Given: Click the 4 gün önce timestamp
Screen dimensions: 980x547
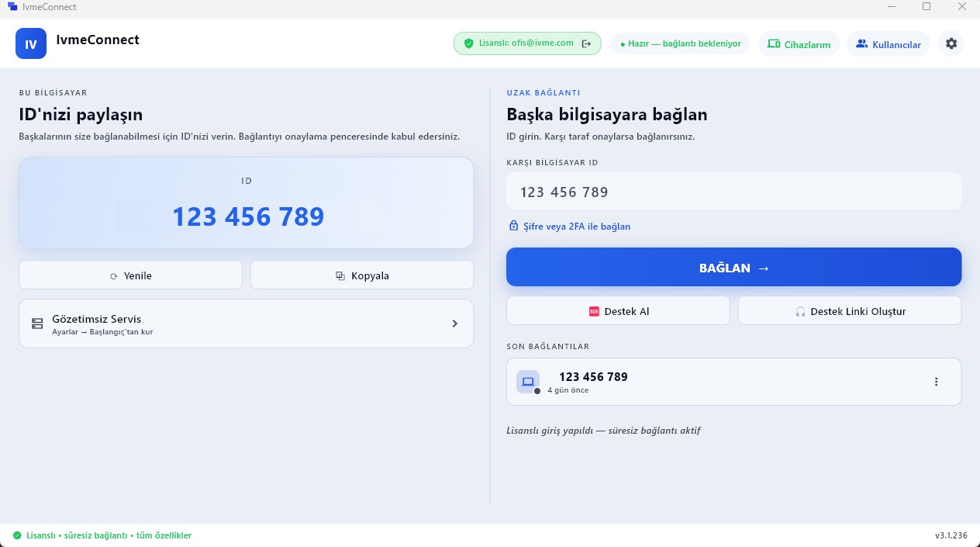Looking at the screenshot, I should [x=568, y=390].
